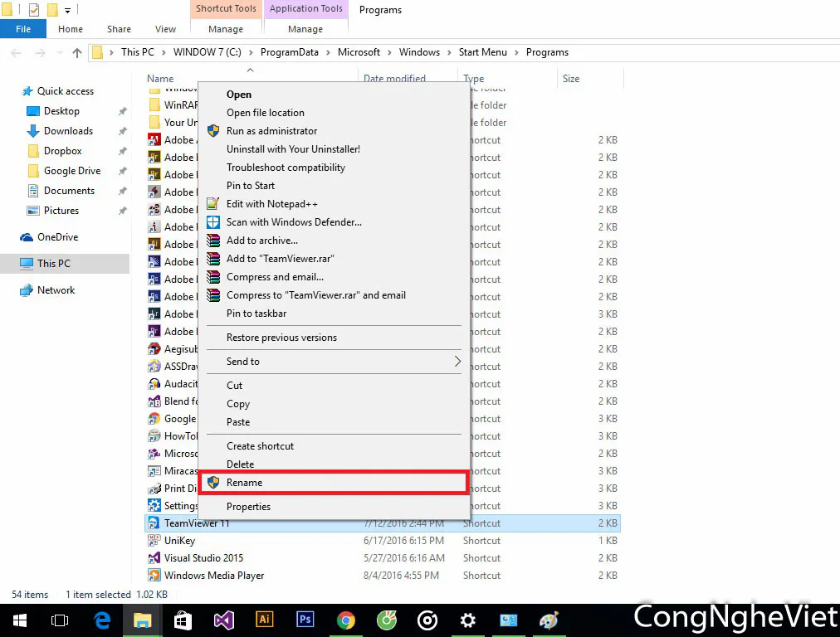This screenshot has width=840, height=637.
Task: Open the Paint palette taskbar icon
Action: coord(549,620)
